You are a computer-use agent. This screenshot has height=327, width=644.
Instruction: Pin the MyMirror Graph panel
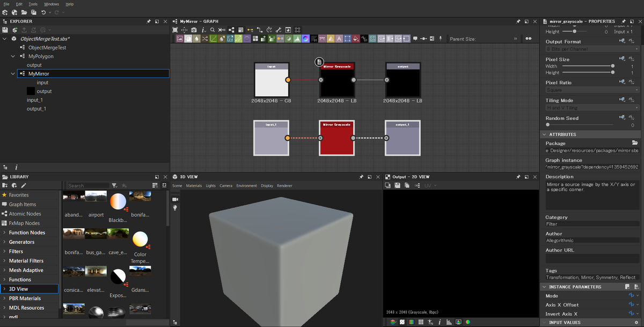pos(518,21)
